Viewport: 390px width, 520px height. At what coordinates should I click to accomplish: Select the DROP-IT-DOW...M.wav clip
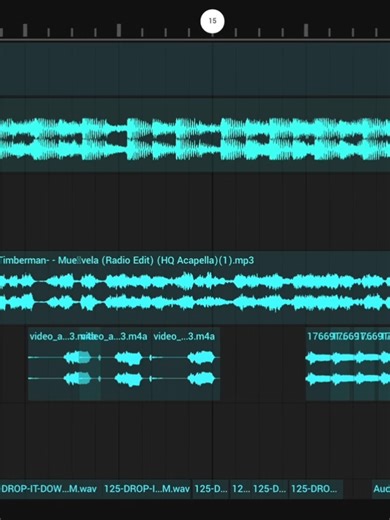(50, 489)
